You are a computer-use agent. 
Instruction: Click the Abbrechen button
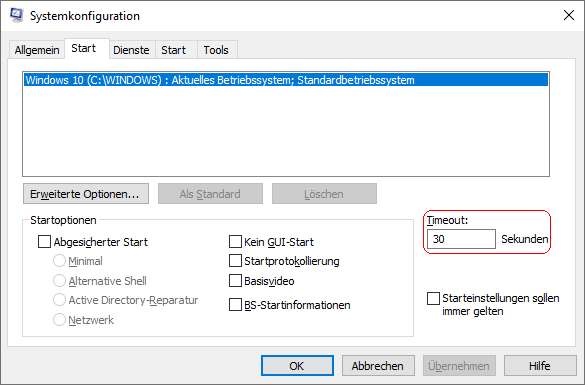[x=378, y=366]
